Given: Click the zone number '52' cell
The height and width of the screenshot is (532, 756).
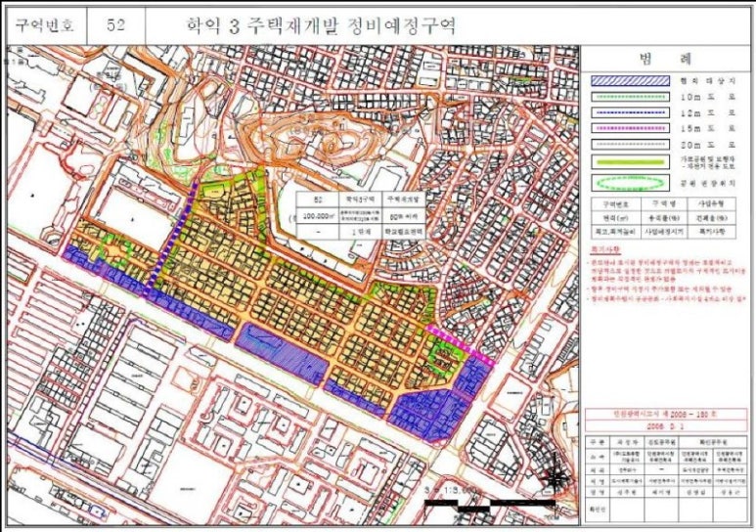Looking at the screenshot, I should point(115,25).
